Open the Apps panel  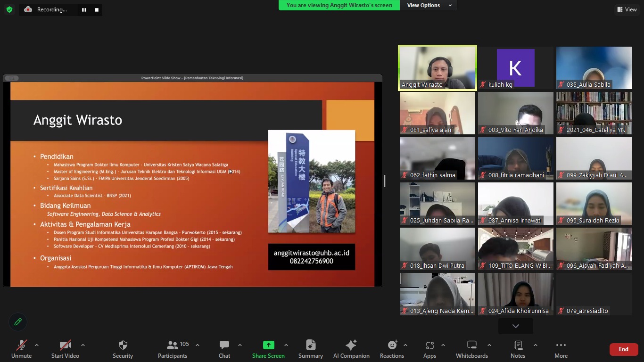pyautogui.click(x=429, y=349)
